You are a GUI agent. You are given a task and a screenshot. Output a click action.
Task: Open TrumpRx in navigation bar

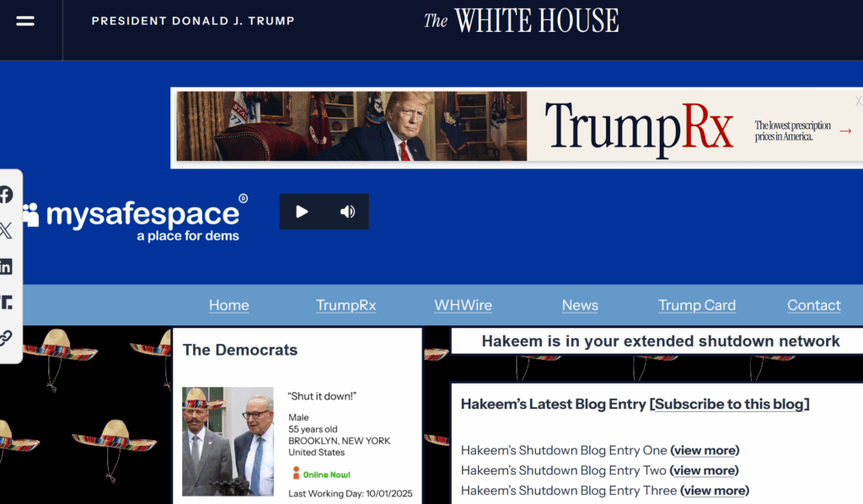coord(346,305)
